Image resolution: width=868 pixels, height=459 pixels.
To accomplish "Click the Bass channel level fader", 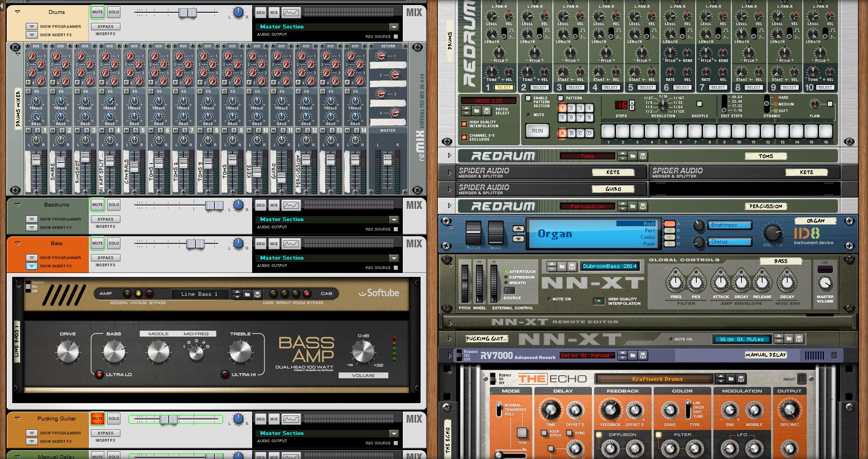I will point(195,243).
